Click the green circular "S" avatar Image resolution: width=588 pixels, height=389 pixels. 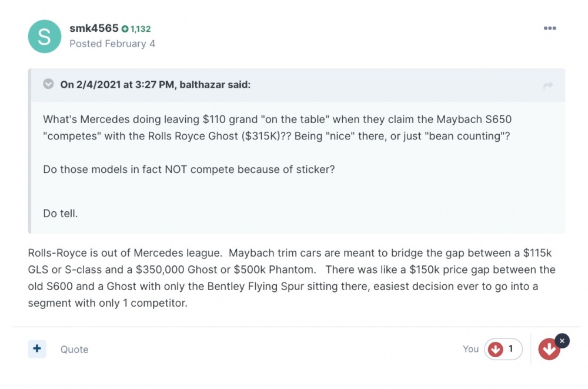point(44,36)
